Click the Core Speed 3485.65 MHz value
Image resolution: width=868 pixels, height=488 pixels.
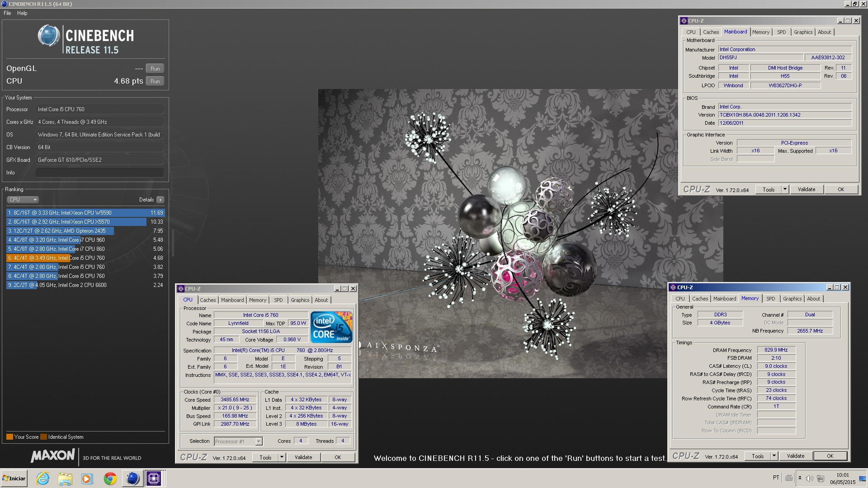pyautogui.click(x=235, y=400)
